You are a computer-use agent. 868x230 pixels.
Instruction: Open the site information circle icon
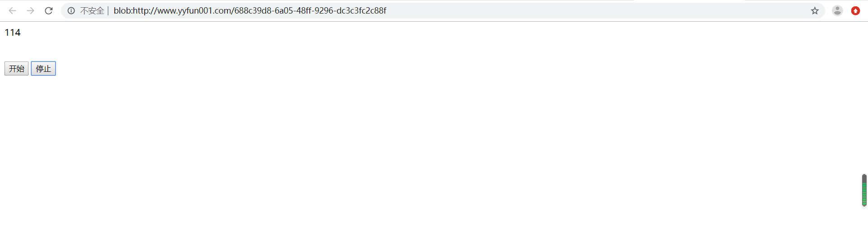tap(71, 10)
